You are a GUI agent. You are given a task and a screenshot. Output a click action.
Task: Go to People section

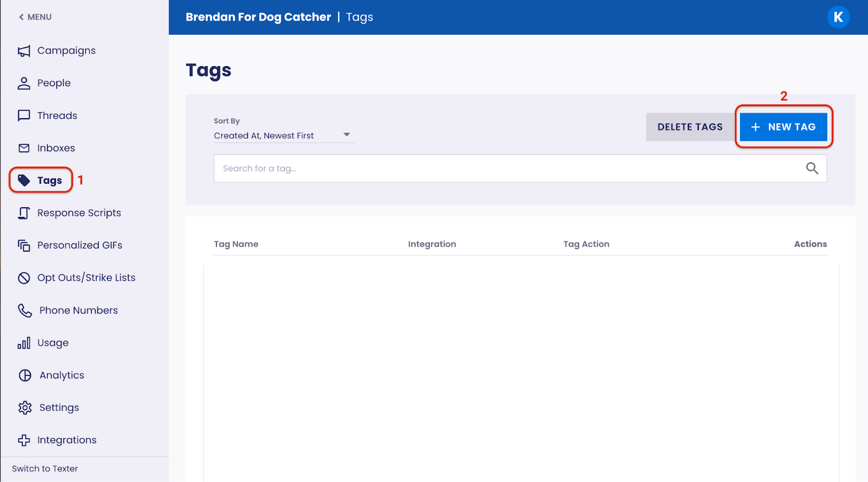(x=54, y=83)
